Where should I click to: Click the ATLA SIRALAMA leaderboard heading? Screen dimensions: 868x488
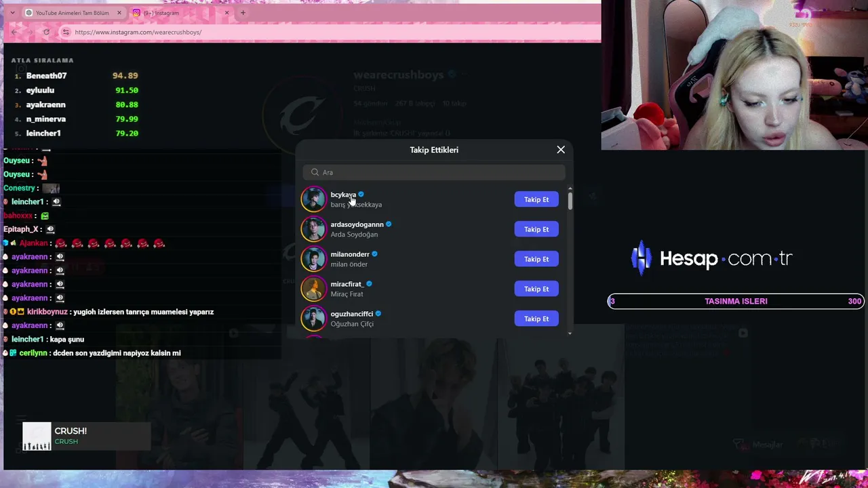(x=42, y=60)
